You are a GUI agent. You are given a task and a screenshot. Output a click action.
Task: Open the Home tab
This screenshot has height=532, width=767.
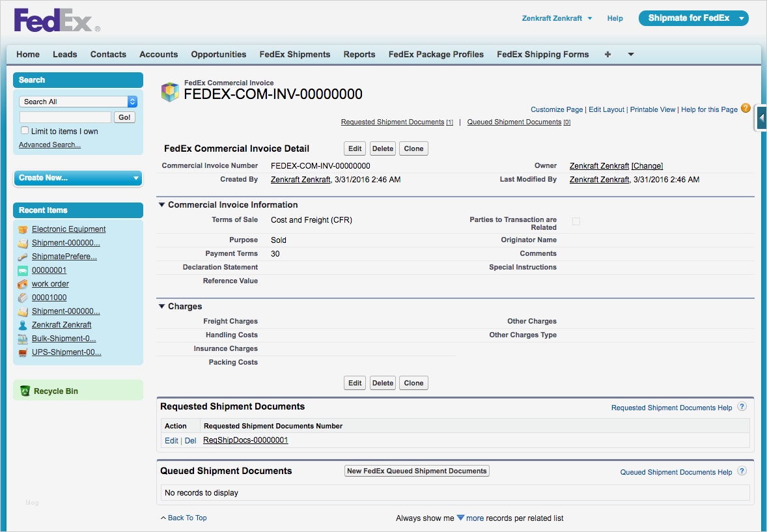pos(28,54)
